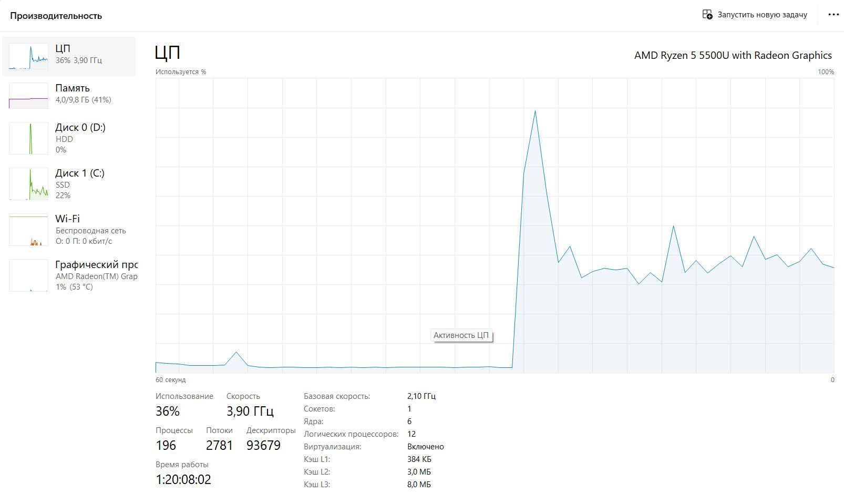The image size is (844, 504).
Task: Click the AMD Ryzen 5 5500U processor name
Action: point(733,55)
